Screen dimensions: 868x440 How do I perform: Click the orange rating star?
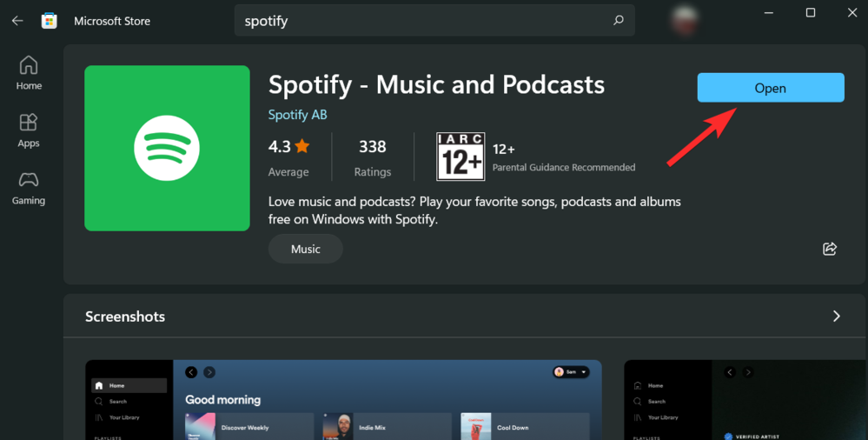pos(302,146)
